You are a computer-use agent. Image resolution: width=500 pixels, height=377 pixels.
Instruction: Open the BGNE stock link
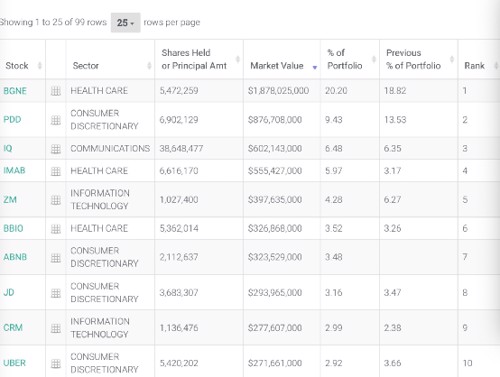(15, 91)
